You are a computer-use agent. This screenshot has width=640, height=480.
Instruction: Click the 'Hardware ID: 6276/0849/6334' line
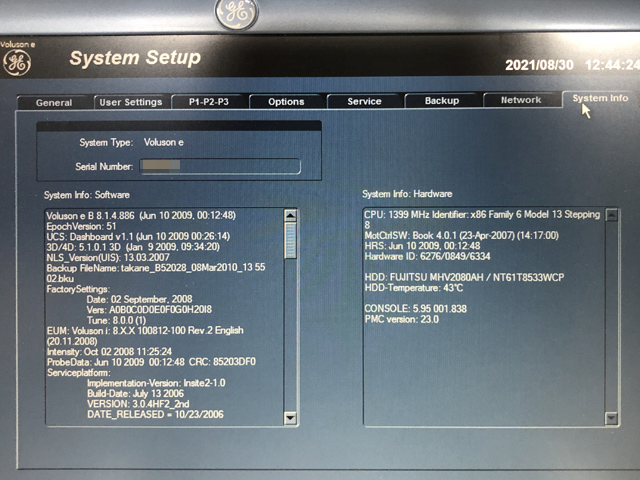click(427, 256)
